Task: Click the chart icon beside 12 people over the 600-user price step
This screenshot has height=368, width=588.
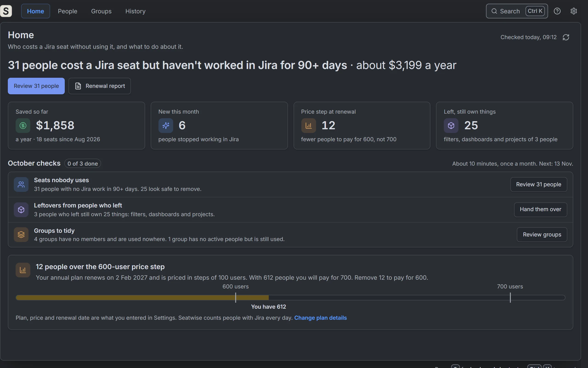Action: (x=23, y=270)
